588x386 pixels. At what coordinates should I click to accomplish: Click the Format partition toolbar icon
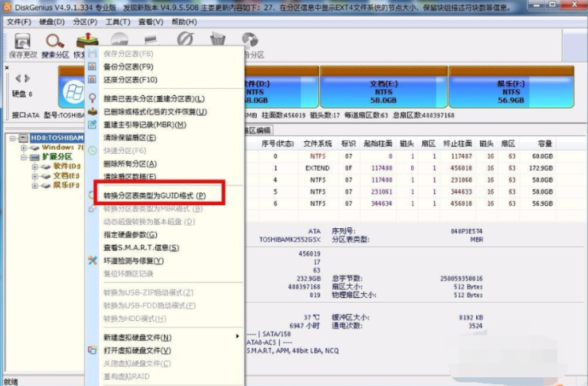point(185,38)
